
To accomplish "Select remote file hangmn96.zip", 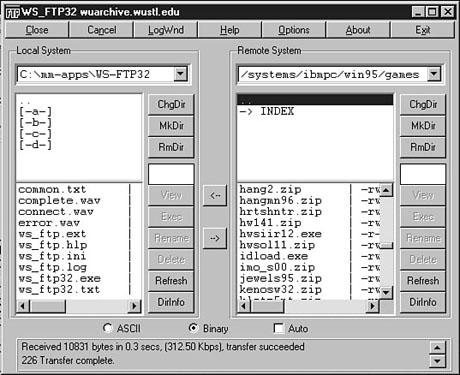I will point(281,201).
